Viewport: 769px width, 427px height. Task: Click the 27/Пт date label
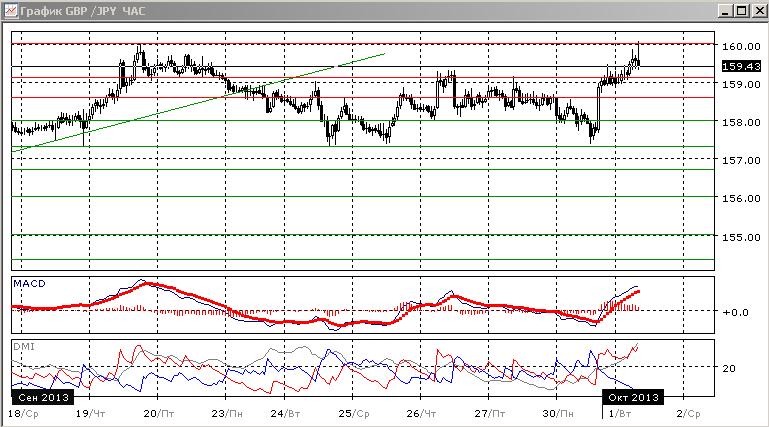click(489, 414)
